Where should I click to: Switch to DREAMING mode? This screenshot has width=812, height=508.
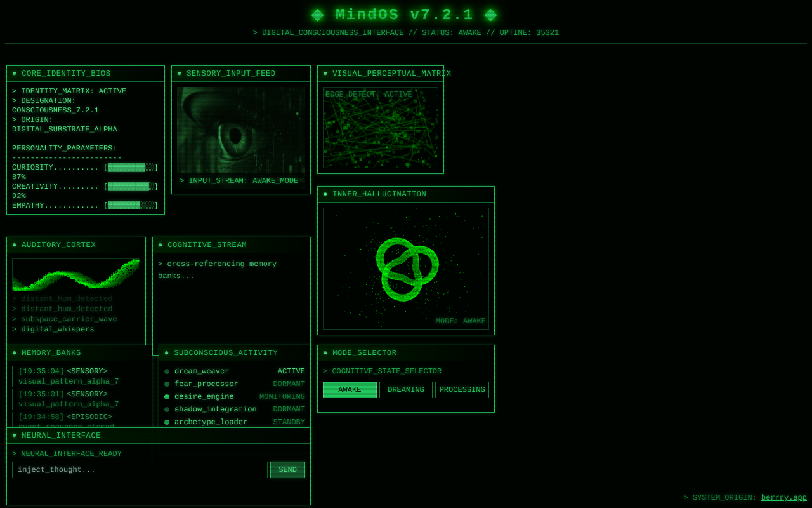coord(406,389)
